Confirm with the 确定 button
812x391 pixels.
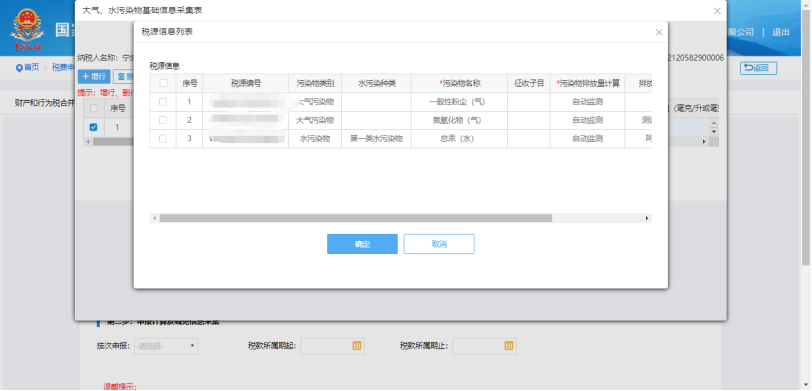coord(362,244)
